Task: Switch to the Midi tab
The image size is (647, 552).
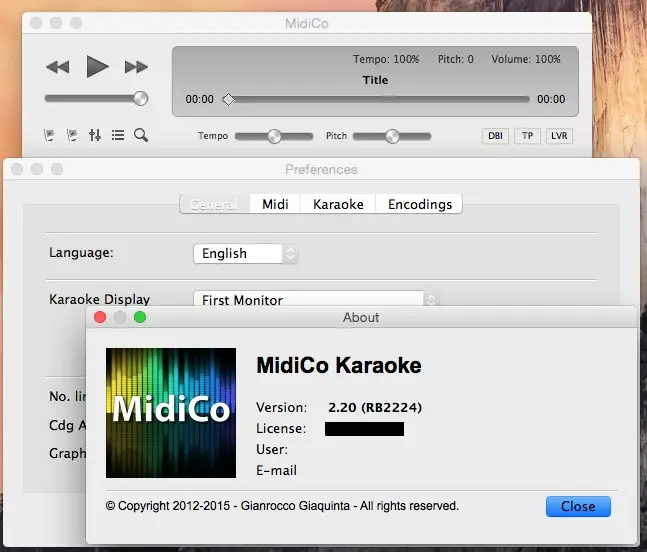Action: tap(275, 204)
